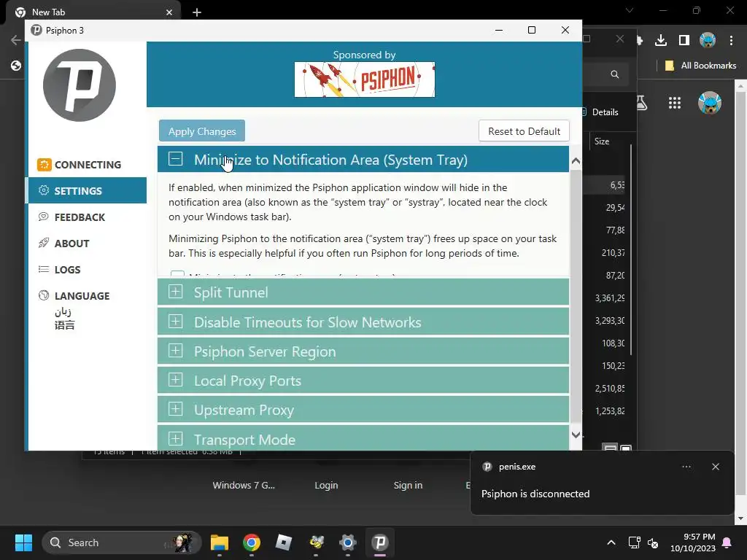Open the notification bell in taskbar

point(727,542)
